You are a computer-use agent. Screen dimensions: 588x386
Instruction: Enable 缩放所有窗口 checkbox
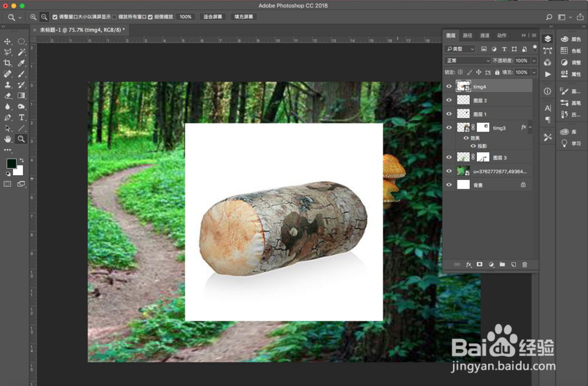point(115,17)
